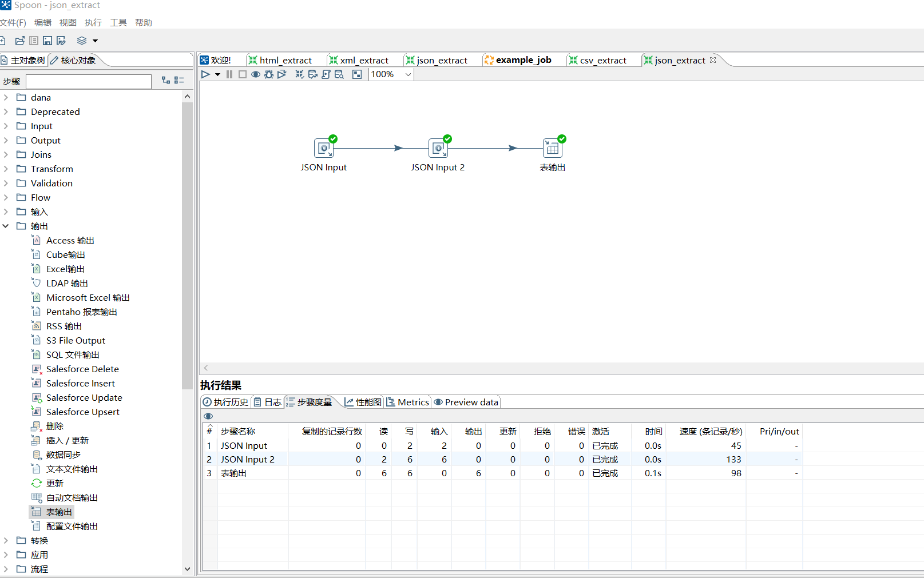Open the 执行 menu
The height and width of the screenshot is (578, 924).
click(x=93, y=23)
